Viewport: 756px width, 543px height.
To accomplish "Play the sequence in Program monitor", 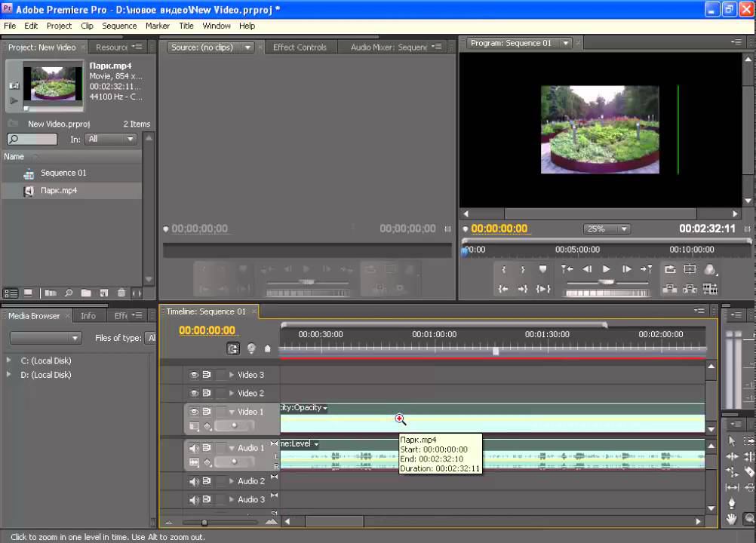I will tap(607, 269).
